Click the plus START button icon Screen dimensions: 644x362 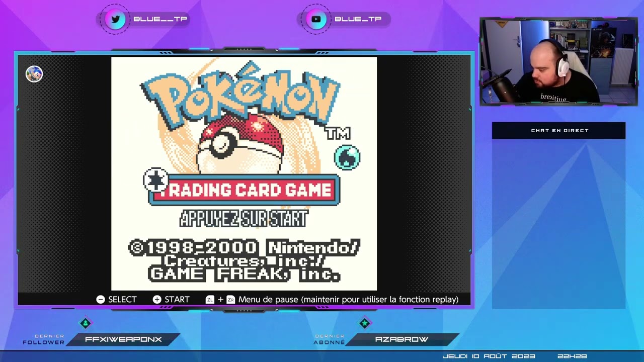157,299
